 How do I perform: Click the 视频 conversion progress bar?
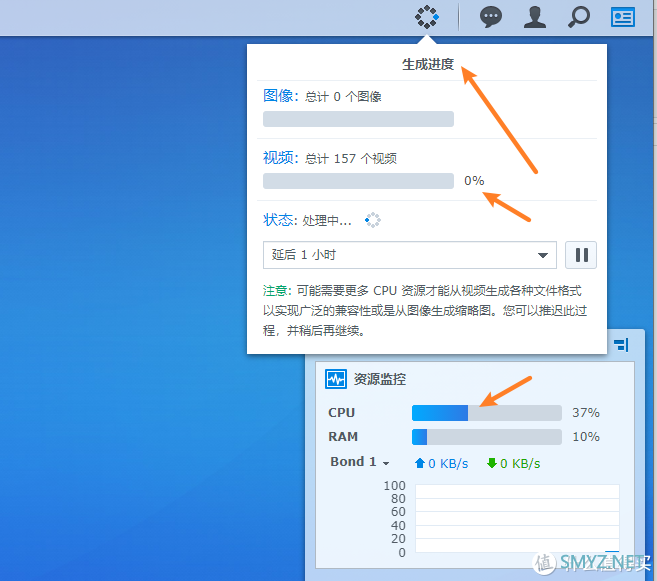[358, 181]
